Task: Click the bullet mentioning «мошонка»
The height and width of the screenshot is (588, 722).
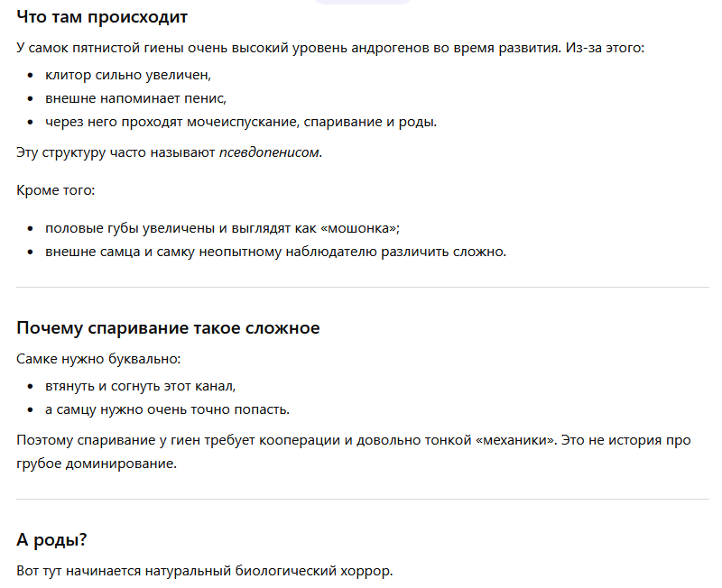Action: (222, 228)
